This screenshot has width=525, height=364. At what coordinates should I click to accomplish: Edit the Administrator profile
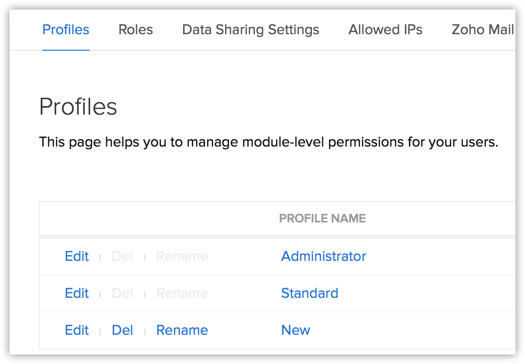tap(77, 256)
